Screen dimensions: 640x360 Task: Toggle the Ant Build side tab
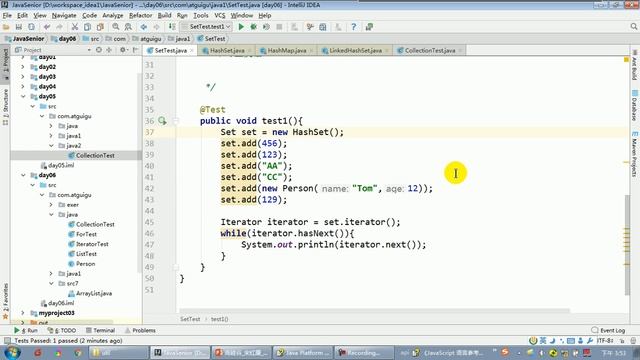635,65
